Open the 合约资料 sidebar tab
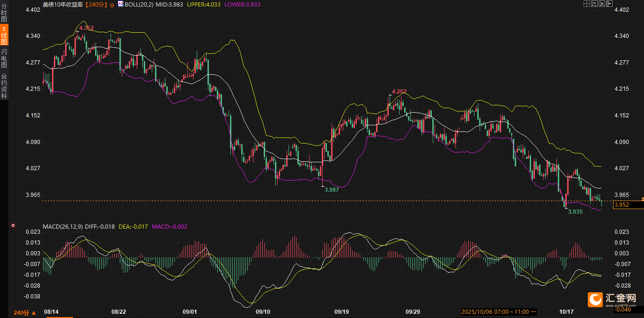The width and height of the screenshot is (644, 318). click(4, 86)
